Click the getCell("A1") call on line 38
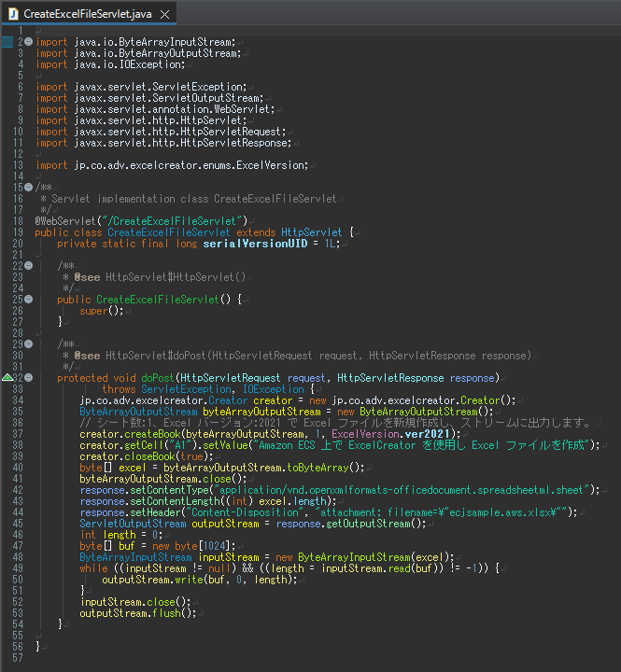 tap(161, 445)
